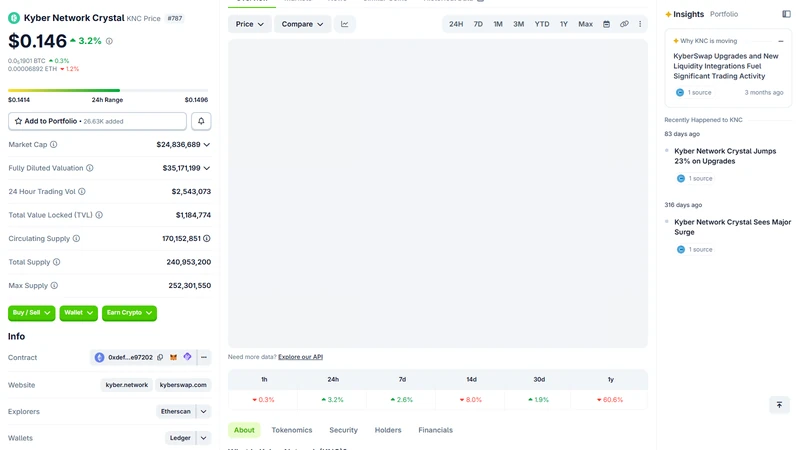Open the Earn Crypto dropdown

(x=130, y=313)
